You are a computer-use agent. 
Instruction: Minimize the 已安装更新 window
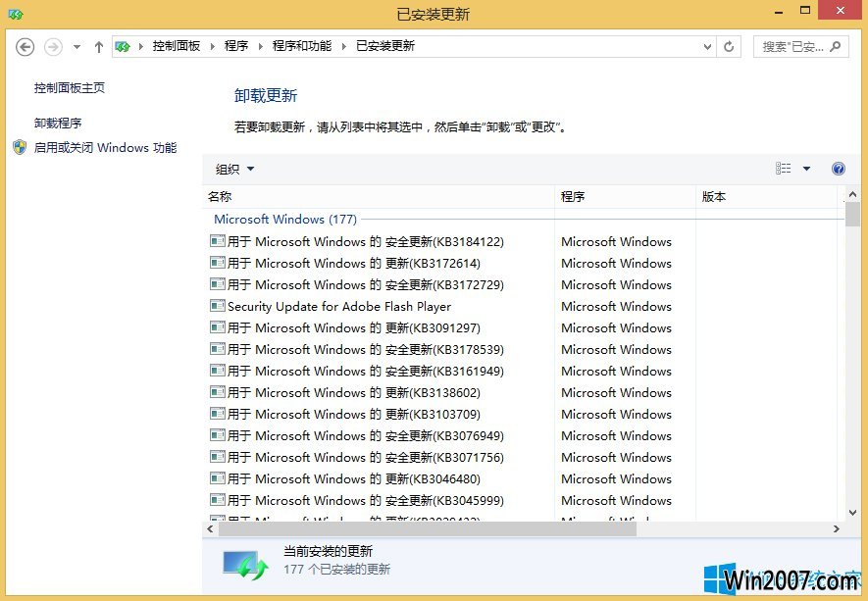[779, 12]
